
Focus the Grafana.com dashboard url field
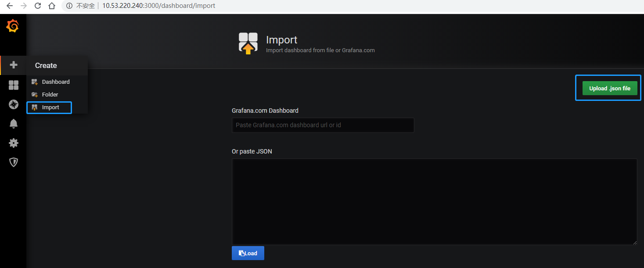point(323,125)
